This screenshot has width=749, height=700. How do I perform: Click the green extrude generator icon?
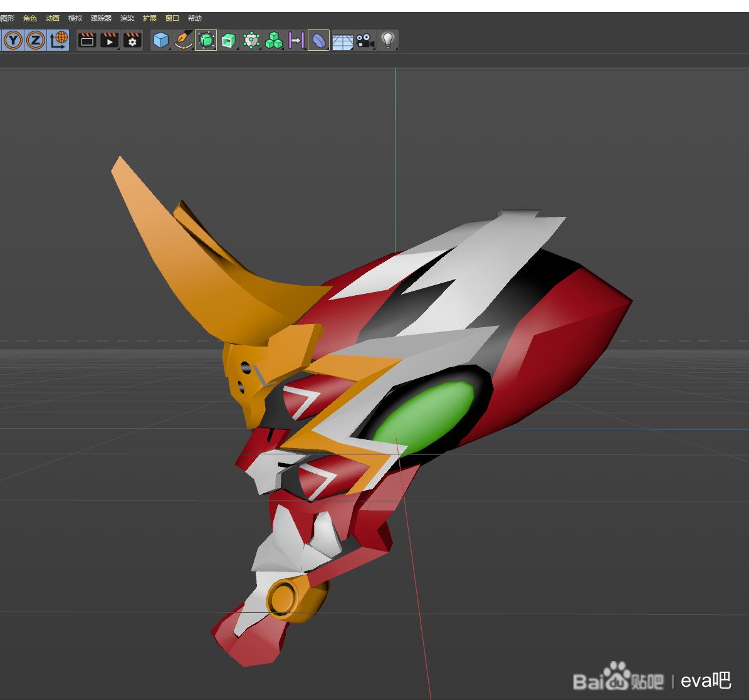click(228, 40)
